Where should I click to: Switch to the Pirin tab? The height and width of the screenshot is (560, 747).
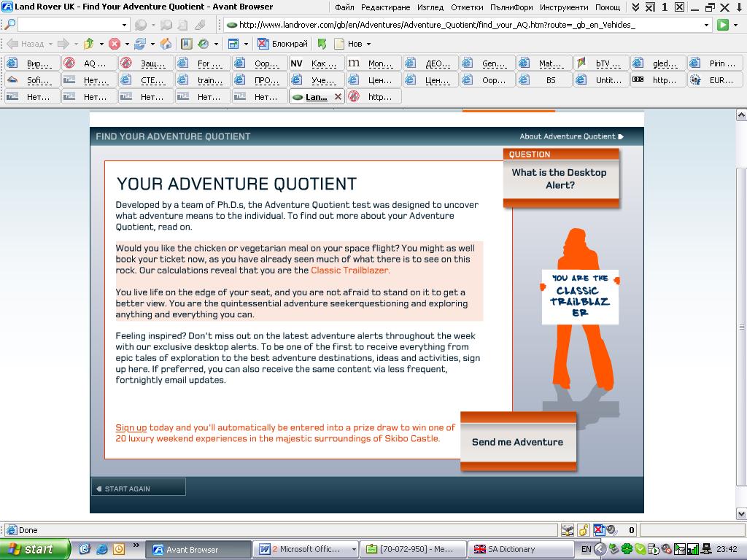[715, 63]
